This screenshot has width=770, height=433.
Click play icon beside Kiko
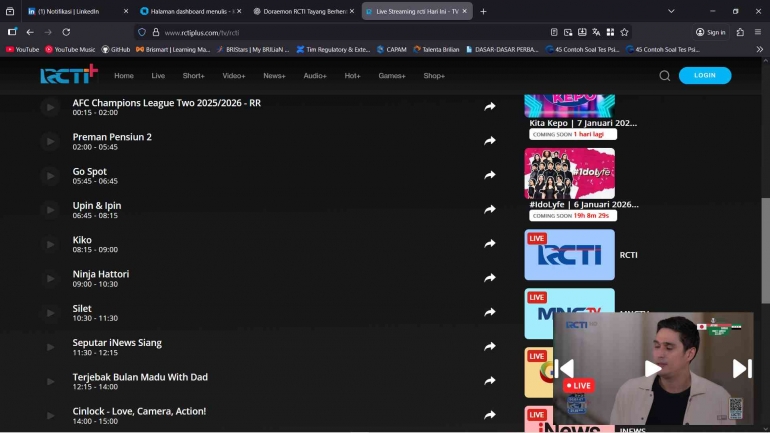50,244
